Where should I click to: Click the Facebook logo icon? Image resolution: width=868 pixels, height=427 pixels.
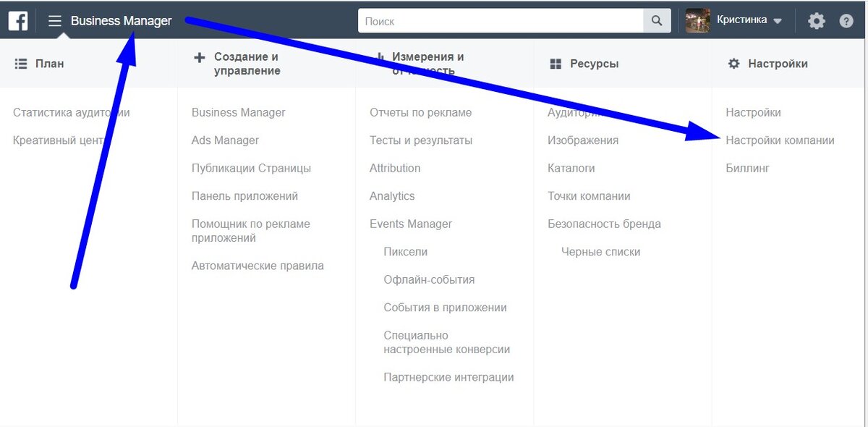coord(18,21)
